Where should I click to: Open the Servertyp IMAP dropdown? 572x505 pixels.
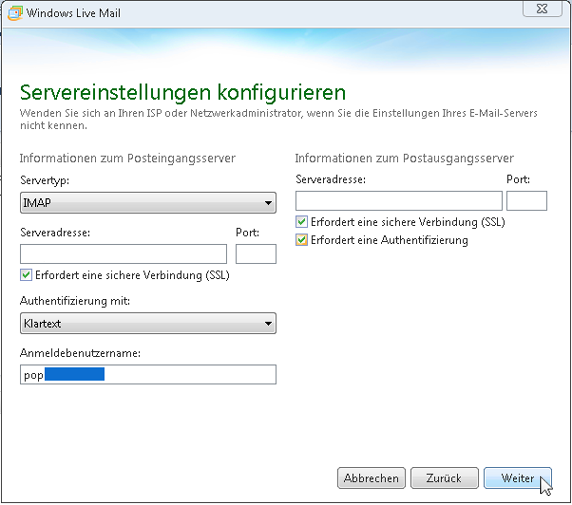click(148, 203)
